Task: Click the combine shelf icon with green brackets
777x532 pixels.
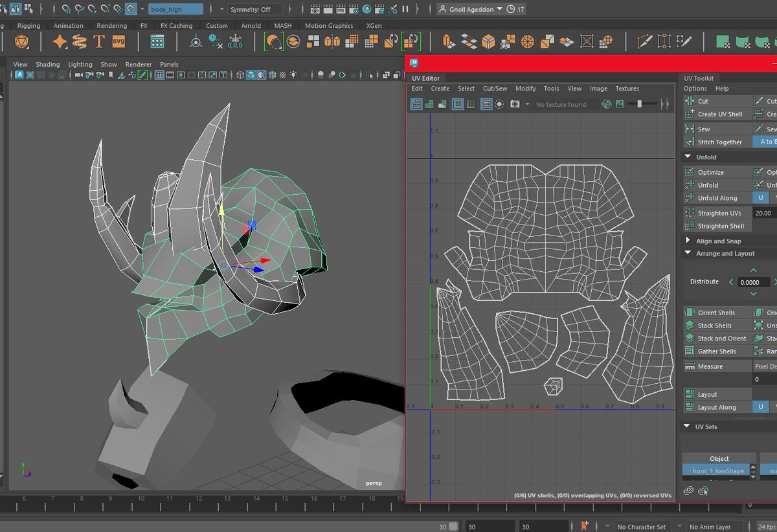Action: click(x=274, y=42)
